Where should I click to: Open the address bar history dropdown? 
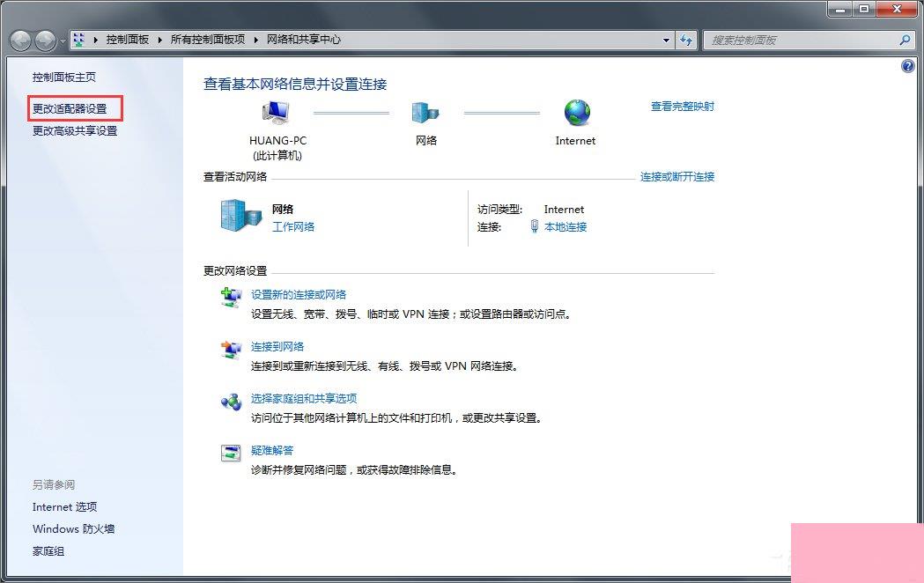point(666,40)
